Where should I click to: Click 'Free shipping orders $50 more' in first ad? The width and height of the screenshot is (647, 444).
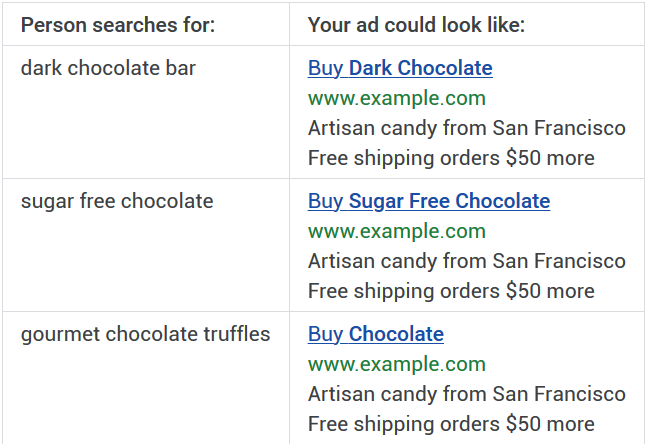[x=451, y=158]
